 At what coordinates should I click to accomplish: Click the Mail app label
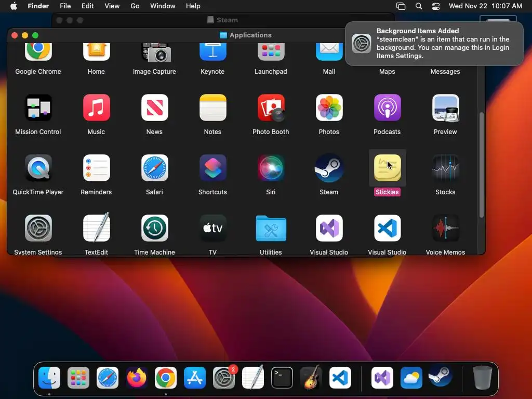[329, 72]
